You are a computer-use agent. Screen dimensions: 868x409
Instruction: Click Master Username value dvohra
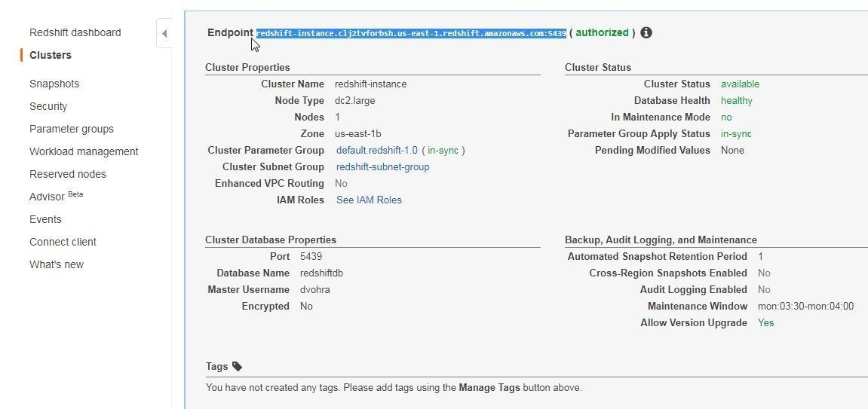pyautogui.click(x=315, y=290)
